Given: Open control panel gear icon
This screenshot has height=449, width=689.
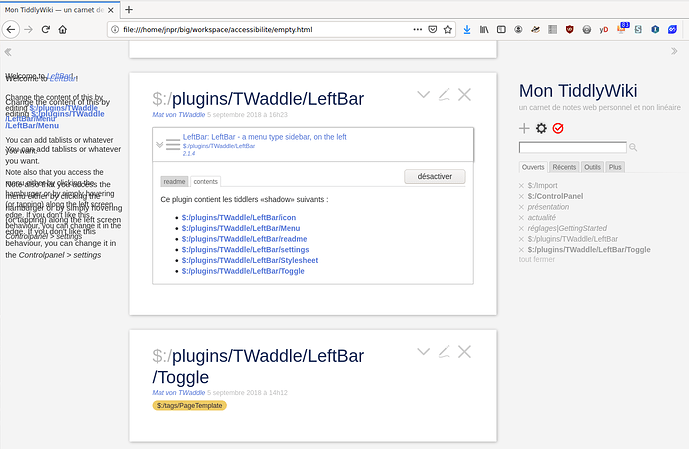Looking at the screenshot, I should [541, 128].
